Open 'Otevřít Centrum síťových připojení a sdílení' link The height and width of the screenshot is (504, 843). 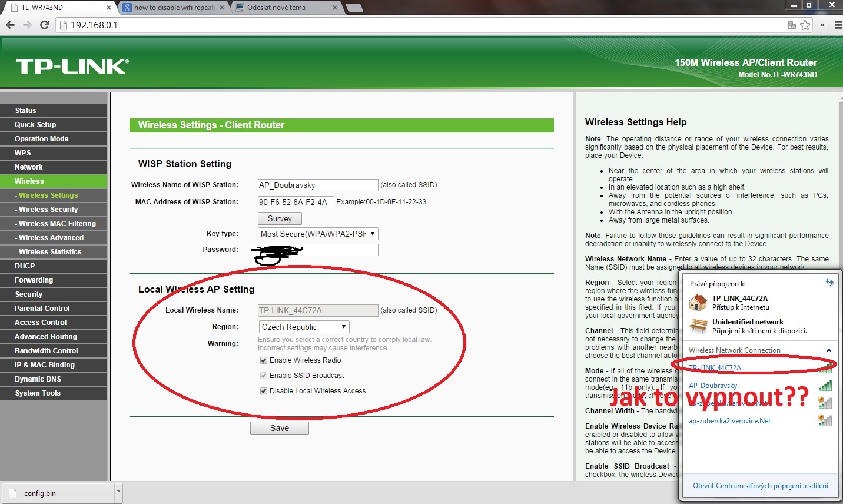tap(761, 486)
